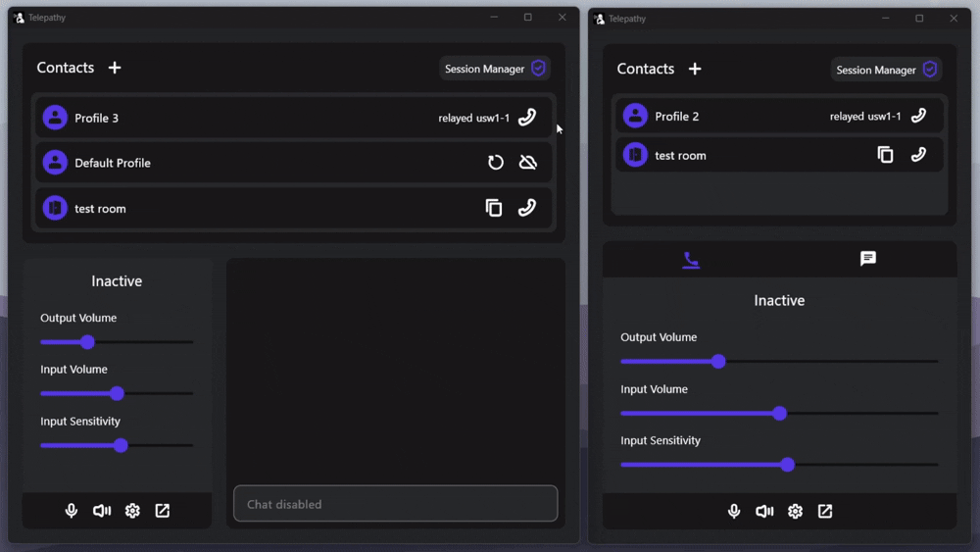
Task: Select test room name in left window
Action: (x=100, y=209)
